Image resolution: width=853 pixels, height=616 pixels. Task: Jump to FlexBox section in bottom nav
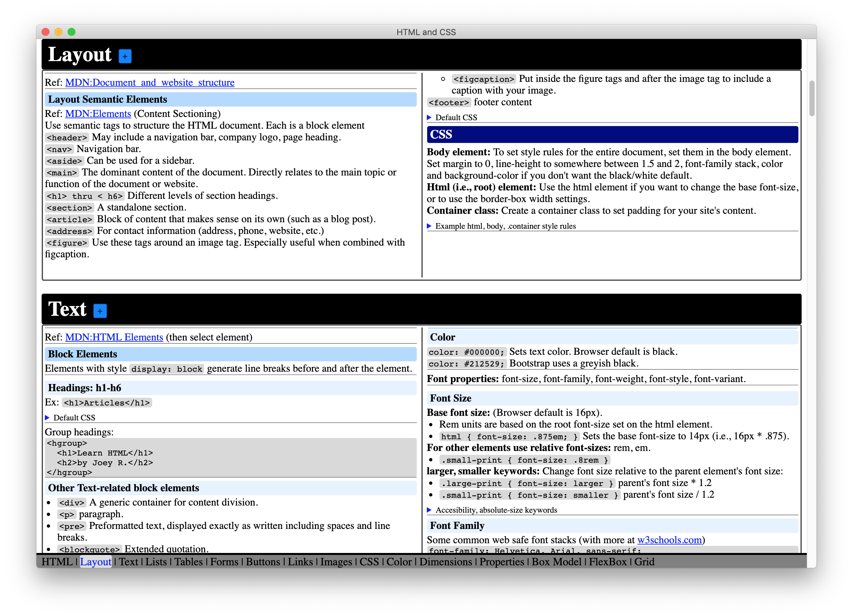tap(608, 562)
